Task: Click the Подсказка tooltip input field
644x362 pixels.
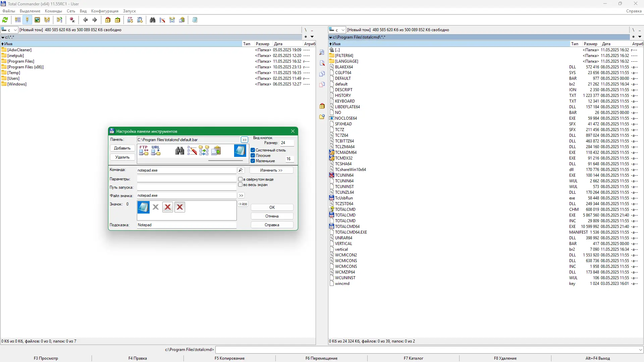Action: tap(186, 225)
